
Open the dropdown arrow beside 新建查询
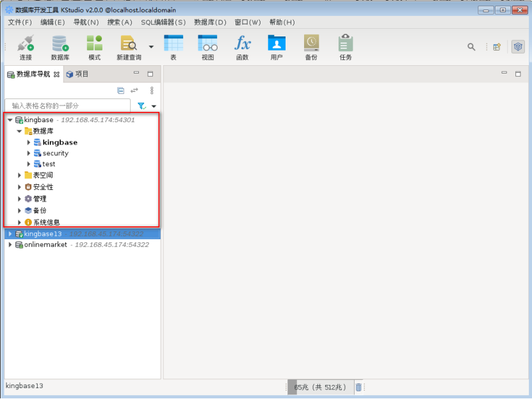coord(151,47)
